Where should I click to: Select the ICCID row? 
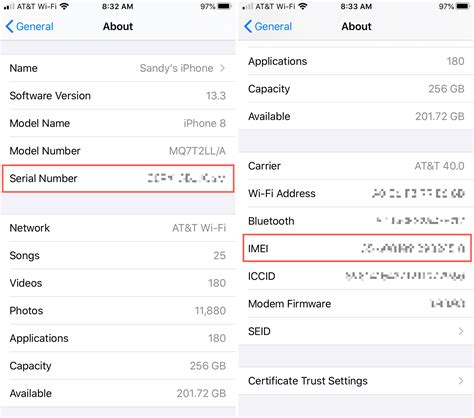356,276
